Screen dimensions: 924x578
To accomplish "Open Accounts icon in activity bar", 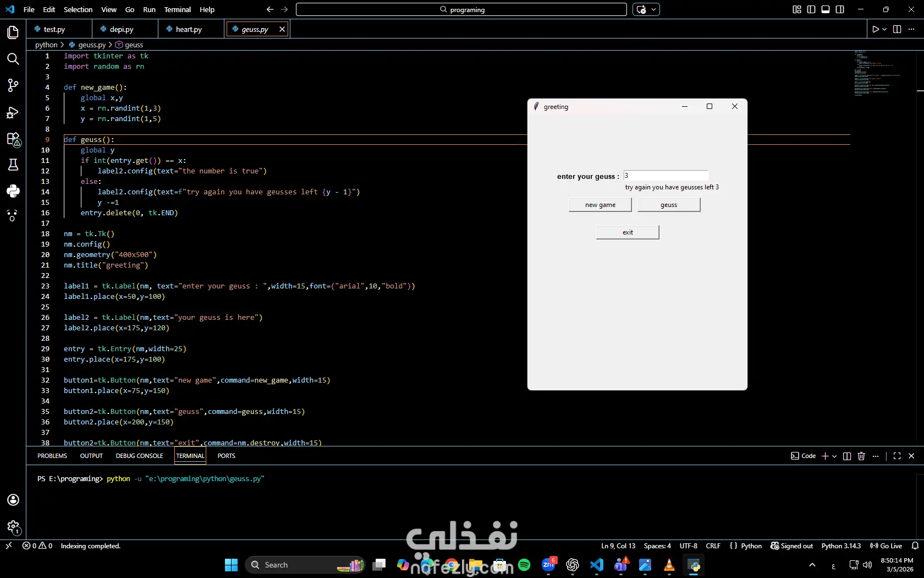I will pyautogui.click(x=13, y=500).
